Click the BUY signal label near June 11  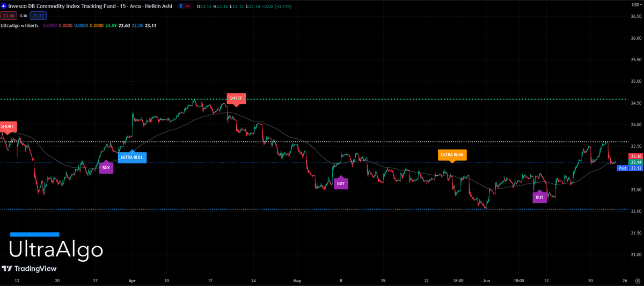(539, 197)
